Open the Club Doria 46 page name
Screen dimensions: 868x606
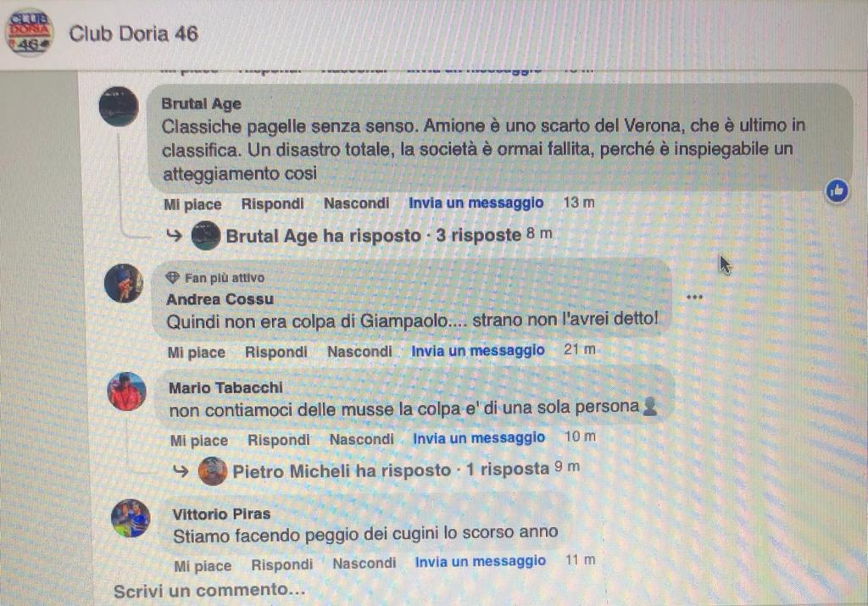[x=133, y=34]
